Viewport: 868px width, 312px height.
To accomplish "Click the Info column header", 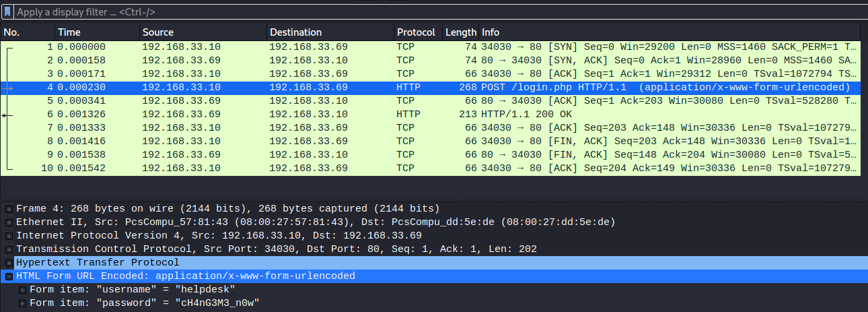I will click(x=666, y=32).
